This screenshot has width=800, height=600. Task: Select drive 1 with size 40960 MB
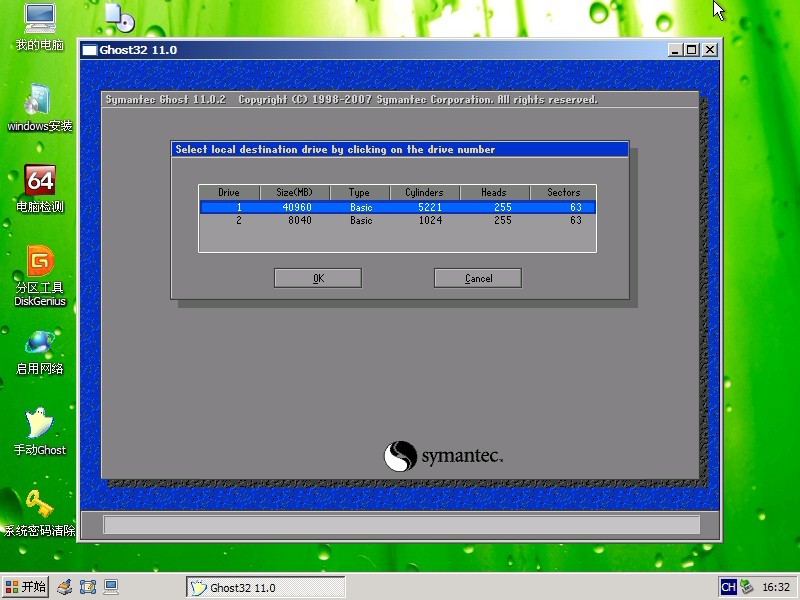point(397,207)
